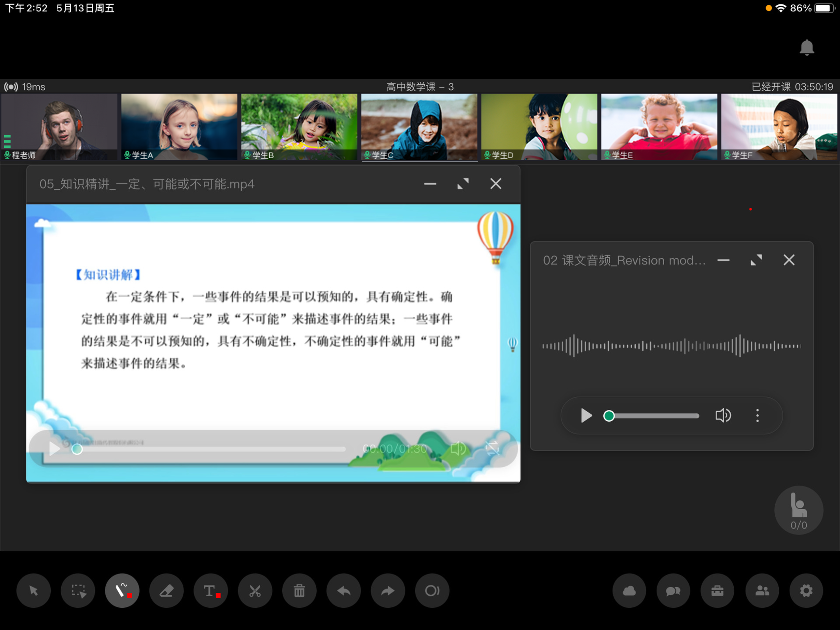Select 学生B video thumbnail
The width and height of the screenshot is (840, 630).
299,127
